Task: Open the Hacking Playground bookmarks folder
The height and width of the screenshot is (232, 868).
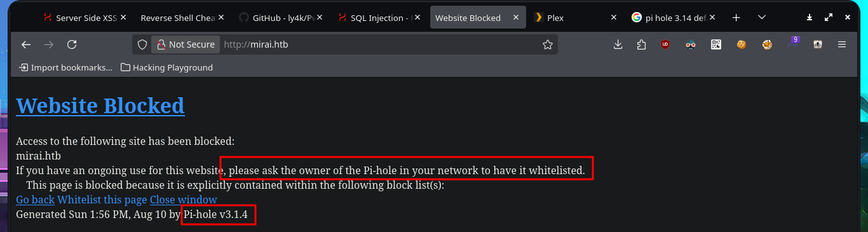Action: [166, 67]
